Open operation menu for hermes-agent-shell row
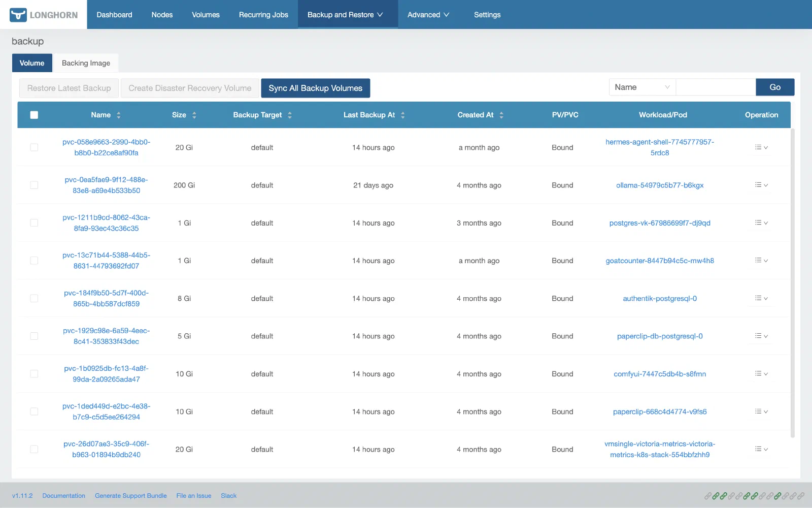Viewport: 812px width, 508px height. point(761,147)
